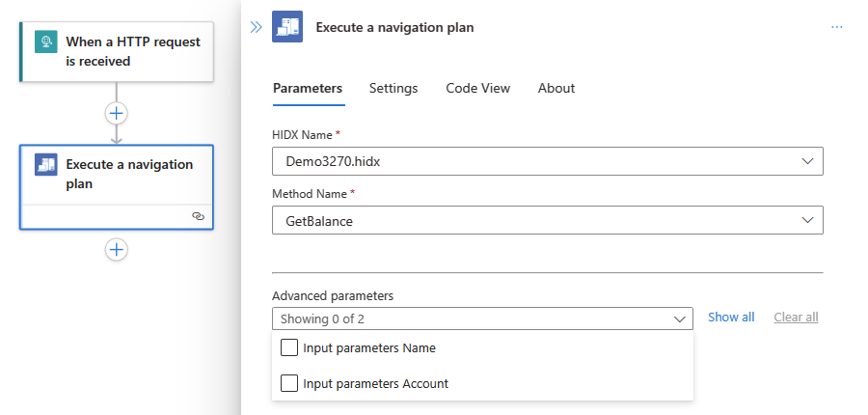Select the When a HTTP request is received card
The image size is (868, 415).
pyautogui.click(x=117, y=51)
